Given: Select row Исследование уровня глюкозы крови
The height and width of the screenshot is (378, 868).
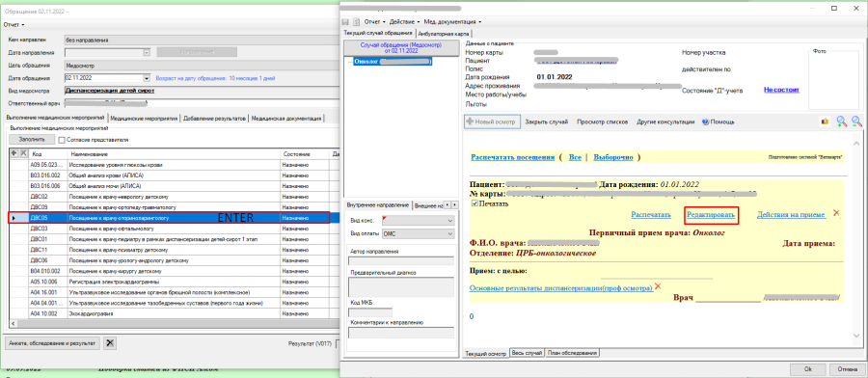Looking at the screenshot, I should (175, 165).
